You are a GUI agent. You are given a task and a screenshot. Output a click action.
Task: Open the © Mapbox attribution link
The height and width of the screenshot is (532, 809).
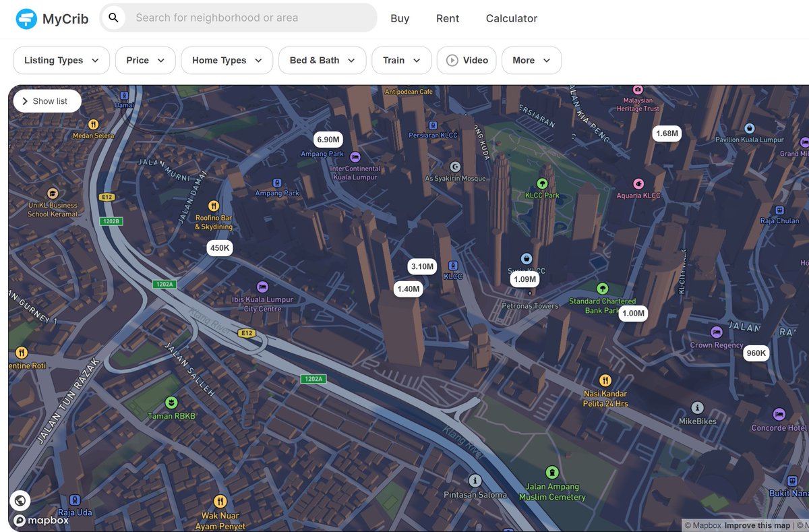coord(702,525)
